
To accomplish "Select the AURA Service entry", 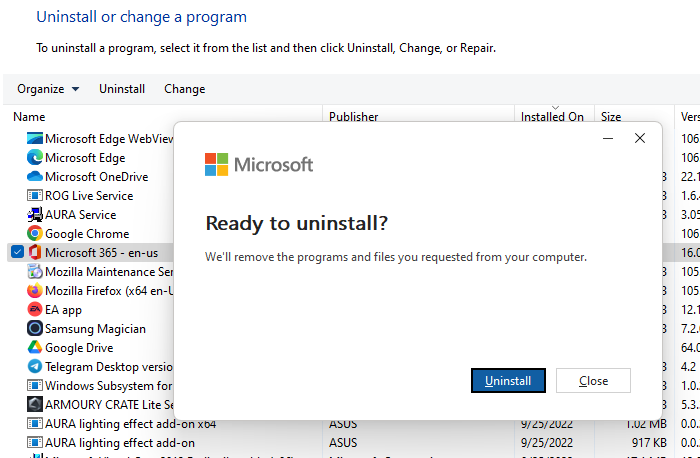I will coord(80,215).
